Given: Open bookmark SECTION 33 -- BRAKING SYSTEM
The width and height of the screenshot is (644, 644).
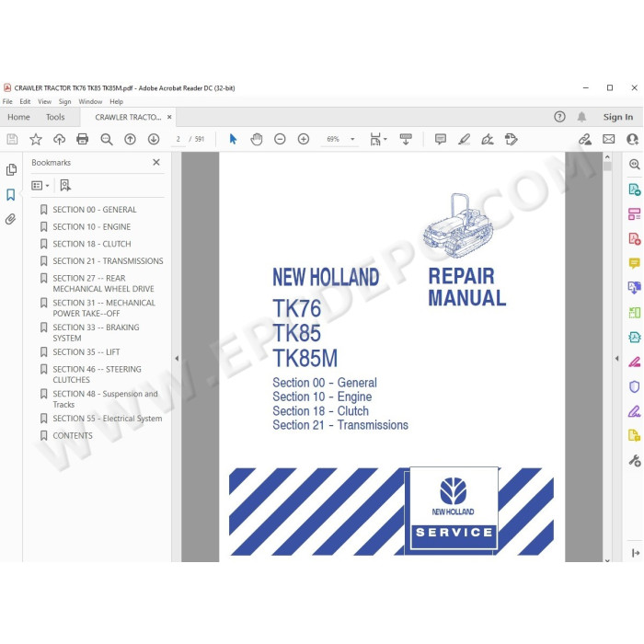Looking at the screenshot, I should [x=96, y=333].
